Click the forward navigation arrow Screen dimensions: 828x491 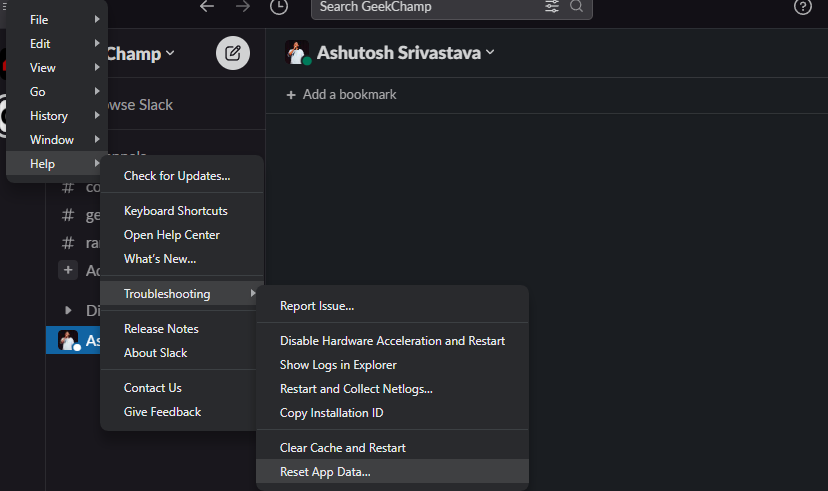[243, 7]
